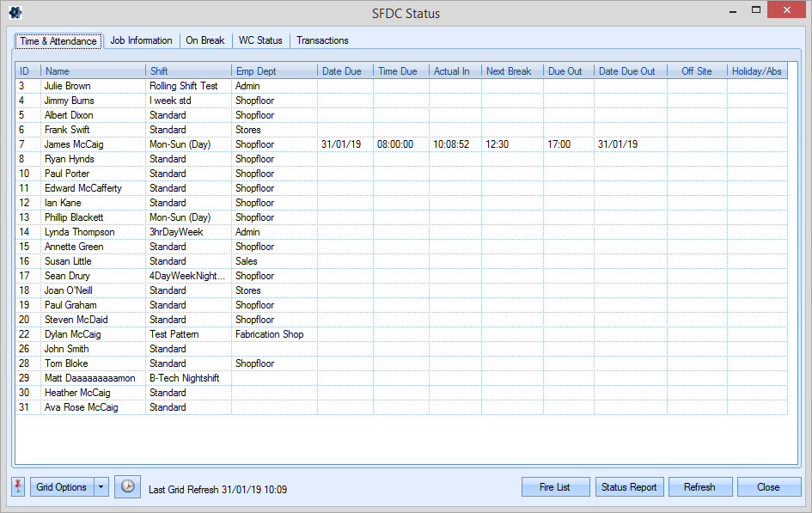Go to the Transactions tab
The width and height of the screenshot is (812, 513).
click(x=322, y=40)
